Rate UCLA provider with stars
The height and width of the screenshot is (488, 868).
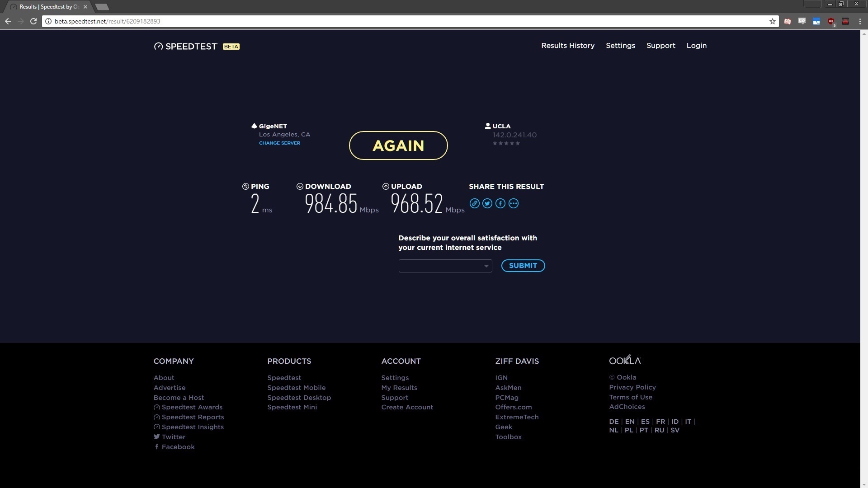coord(506,143)
